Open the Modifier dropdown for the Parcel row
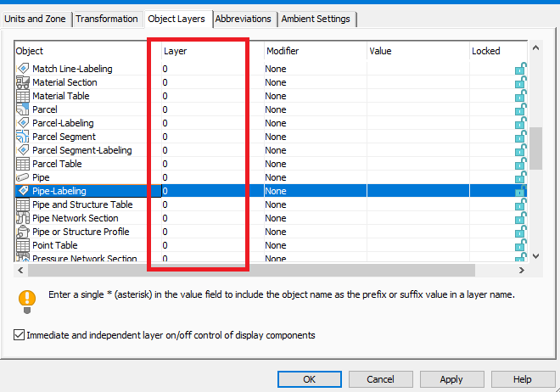 pos(316,109)
